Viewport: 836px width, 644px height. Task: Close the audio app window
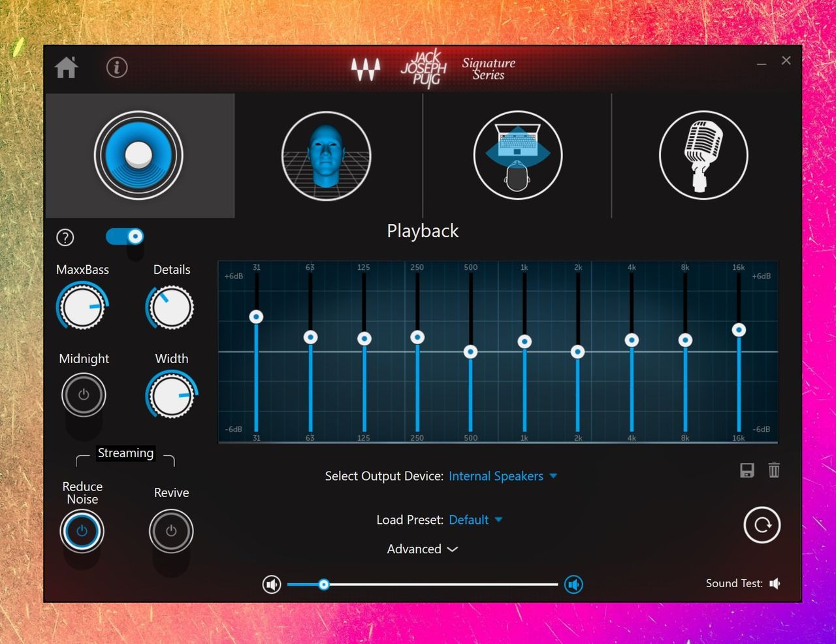coord(786,61)
